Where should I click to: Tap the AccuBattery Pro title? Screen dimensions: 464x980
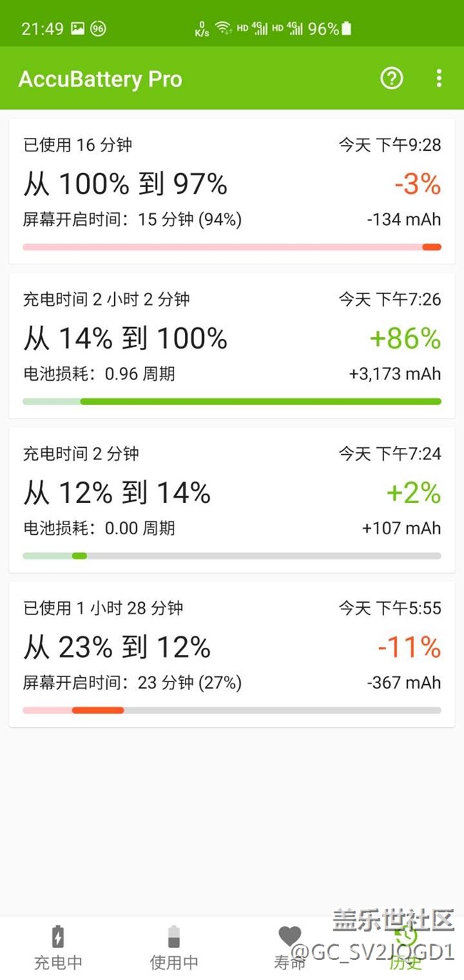point(100,79)
